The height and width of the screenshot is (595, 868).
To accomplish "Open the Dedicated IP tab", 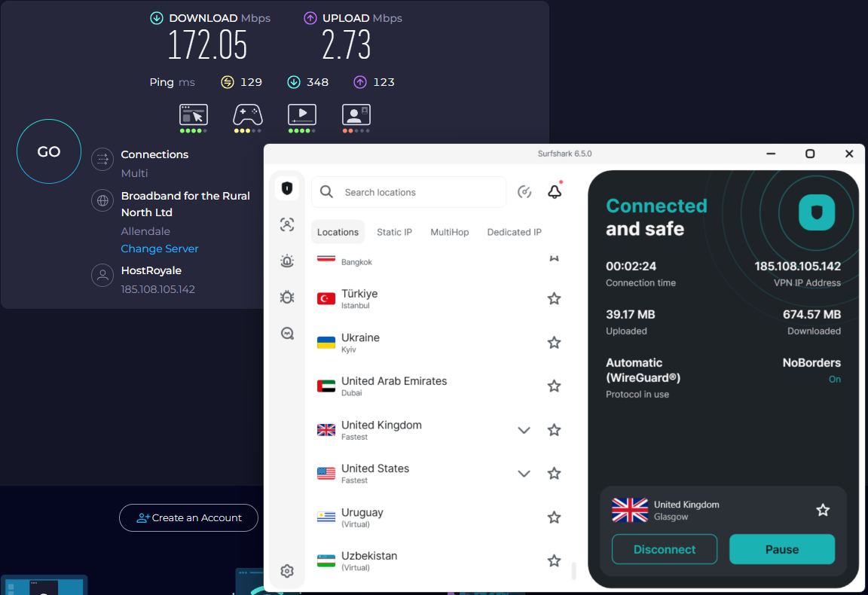I will point(514,232).
